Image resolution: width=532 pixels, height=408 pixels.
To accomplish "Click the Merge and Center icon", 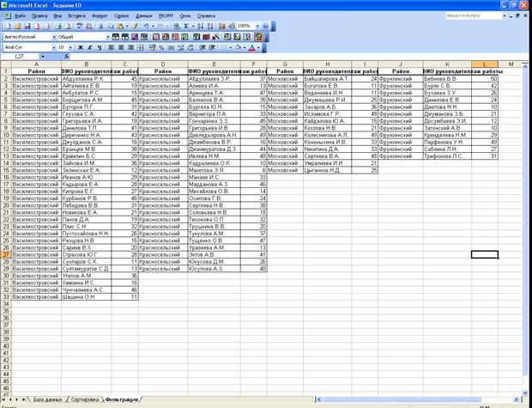I will click(x=141, y=47).
